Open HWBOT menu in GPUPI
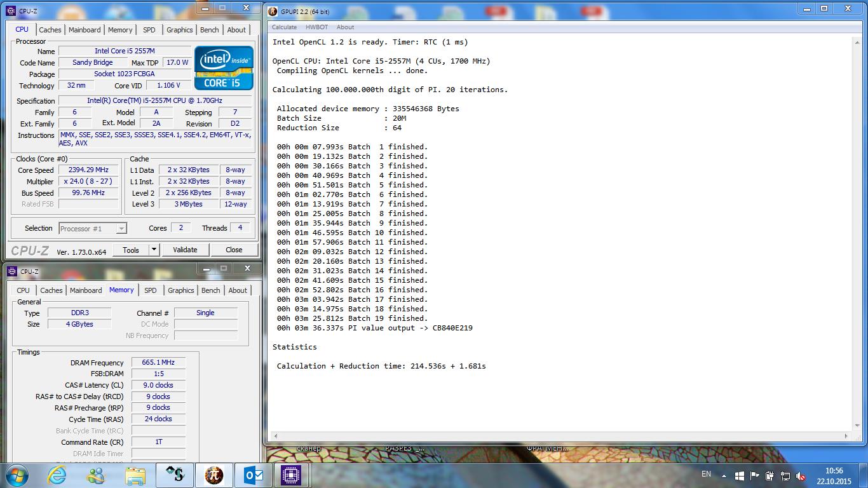The width and height of the screenshot is (868, 488). 316,27
